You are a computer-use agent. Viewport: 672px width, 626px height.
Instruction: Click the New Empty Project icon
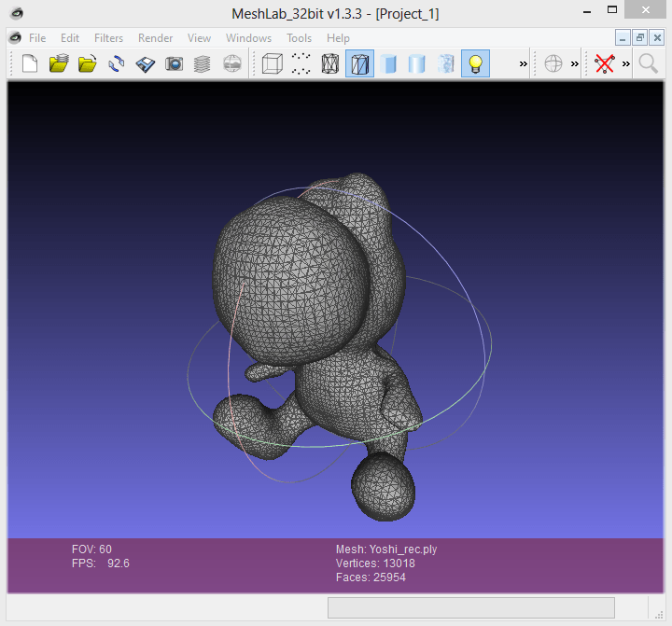[30, 64]
